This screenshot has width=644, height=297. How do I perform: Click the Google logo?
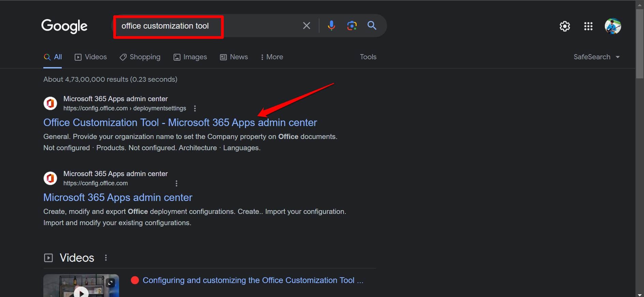click(64, 26)
